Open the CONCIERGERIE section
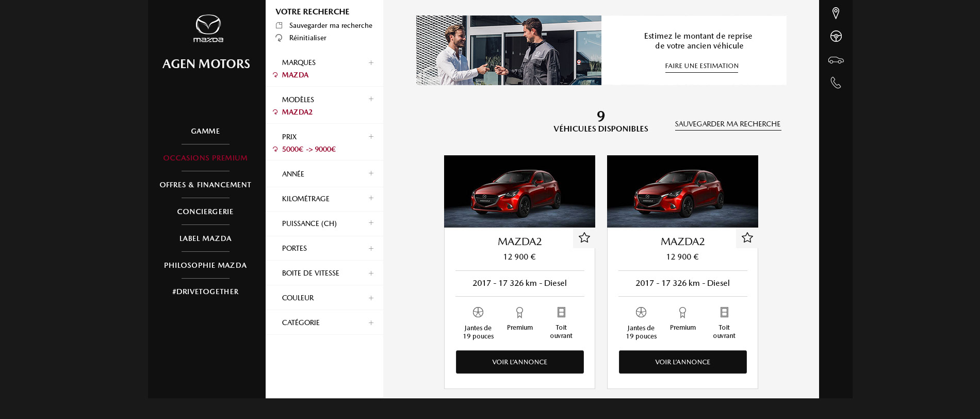The width and height of the screenshot is (980, 419). [205, 212]
